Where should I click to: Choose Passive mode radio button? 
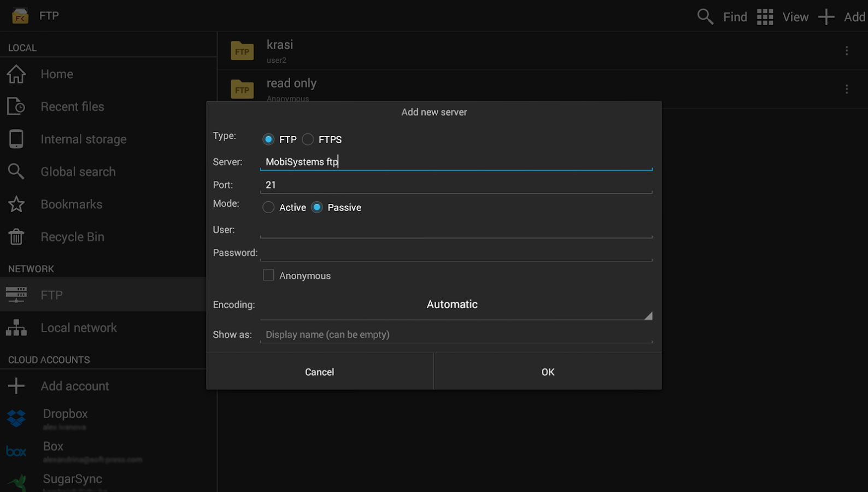317,207
